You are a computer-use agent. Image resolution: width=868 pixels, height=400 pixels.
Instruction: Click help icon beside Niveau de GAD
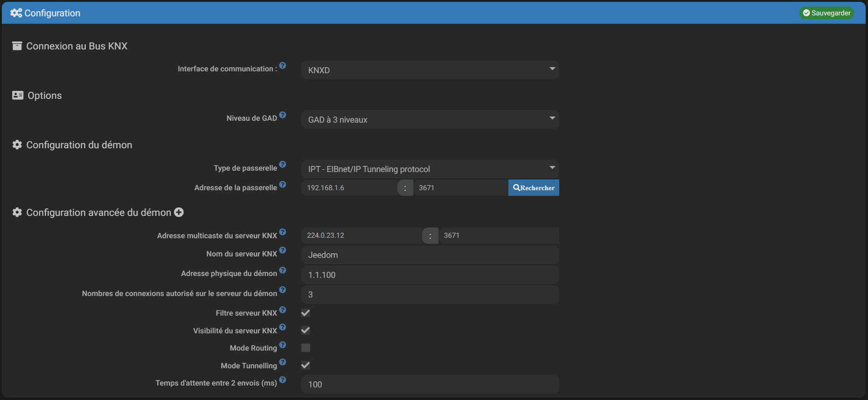(283, 115)
